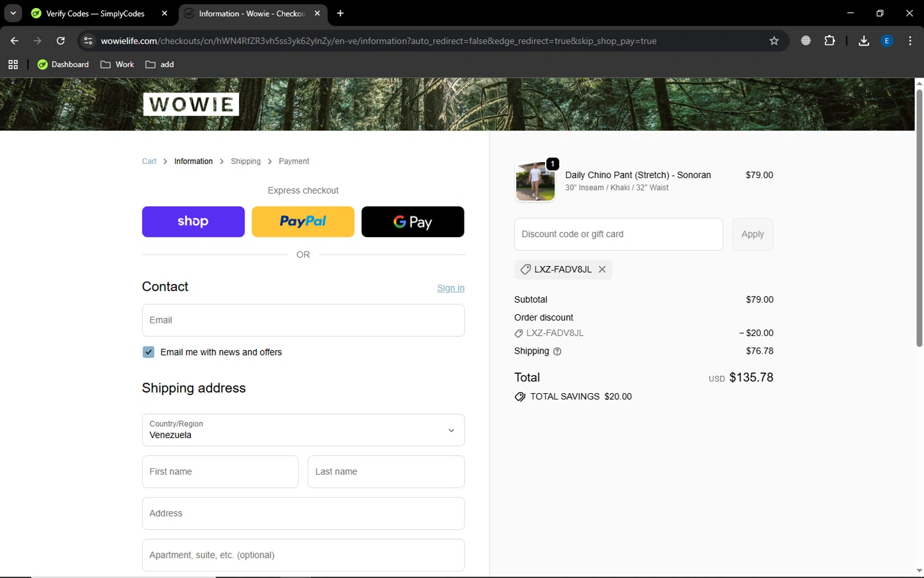Open site information icon in address bar

88,41
